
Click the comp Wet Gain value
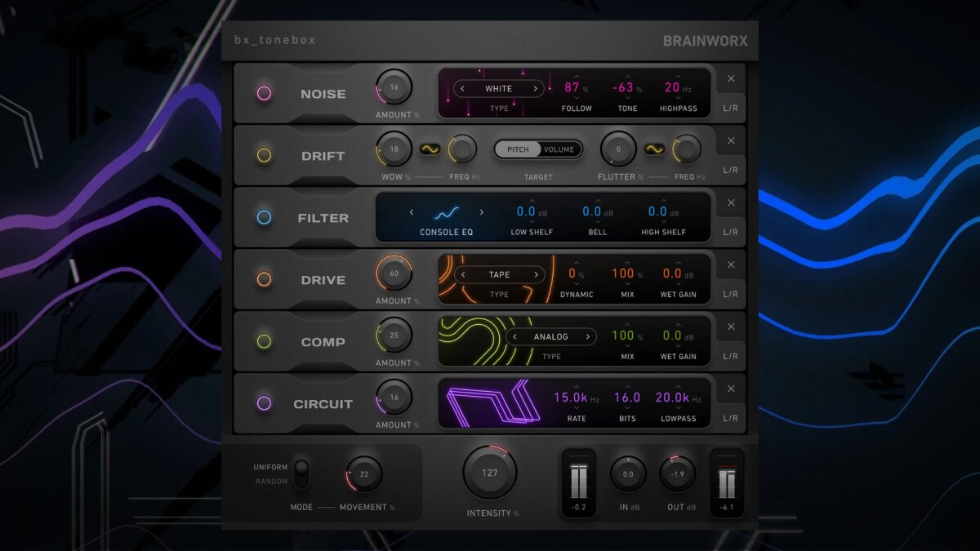672,335
